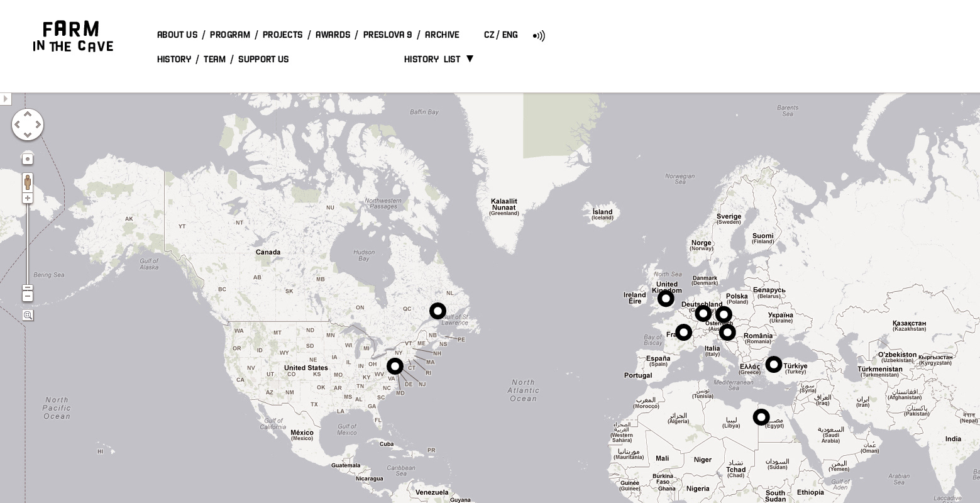Open the Projects menu item
This screenshot has height=503, width=980.
coord(282,35)
